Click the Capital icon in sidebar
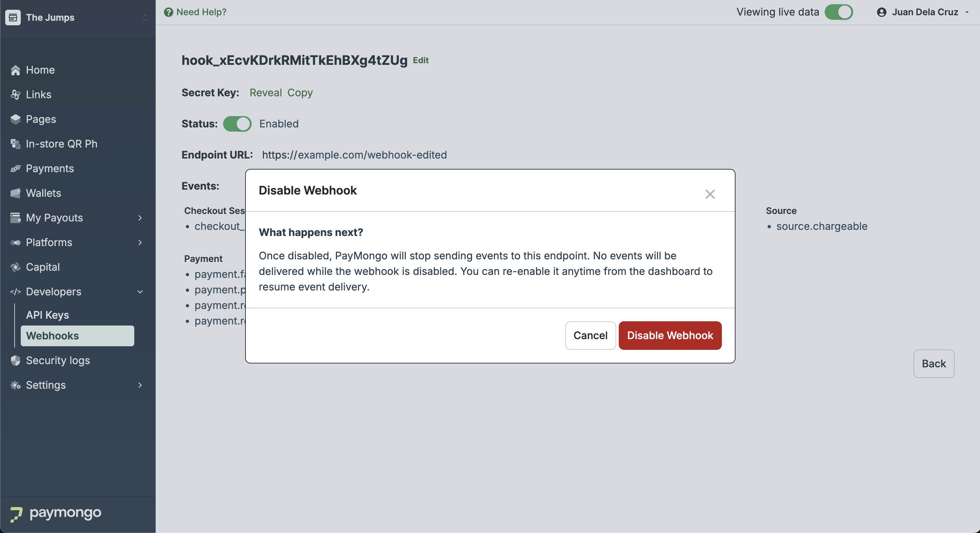The width and height of the screenshot is (980, 533). tap(15, 267)
